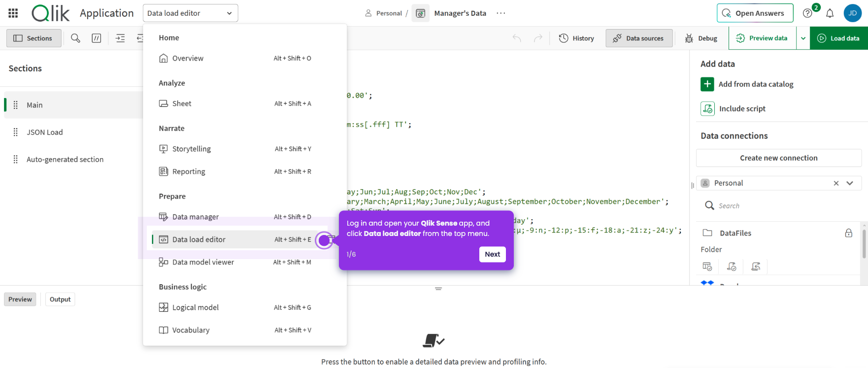The width and height of the screenshot is (868, 368).
Task: Click the DataFiles folder connection
Action: pyautogui.click(x=735, y=233)
